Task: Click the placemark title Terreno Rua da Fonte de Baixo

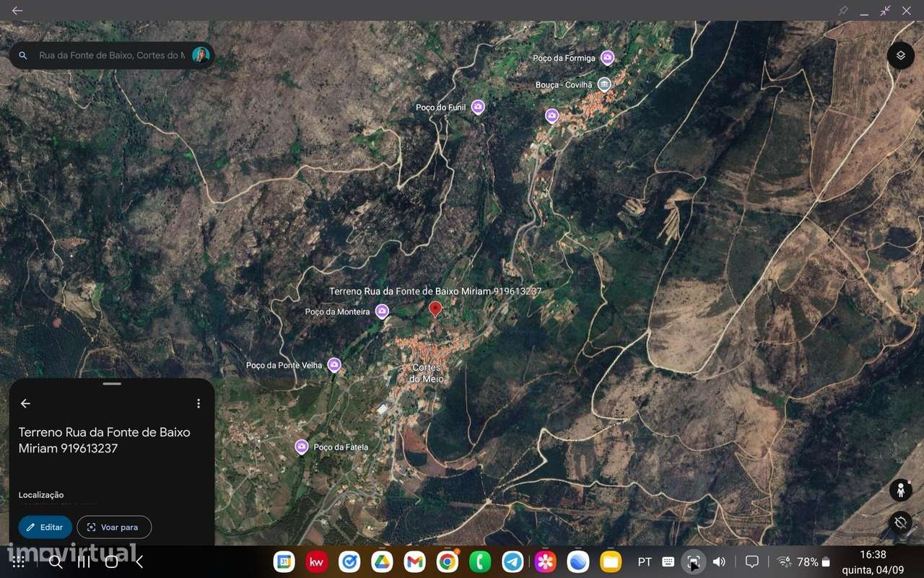Action: pos(105,440)
